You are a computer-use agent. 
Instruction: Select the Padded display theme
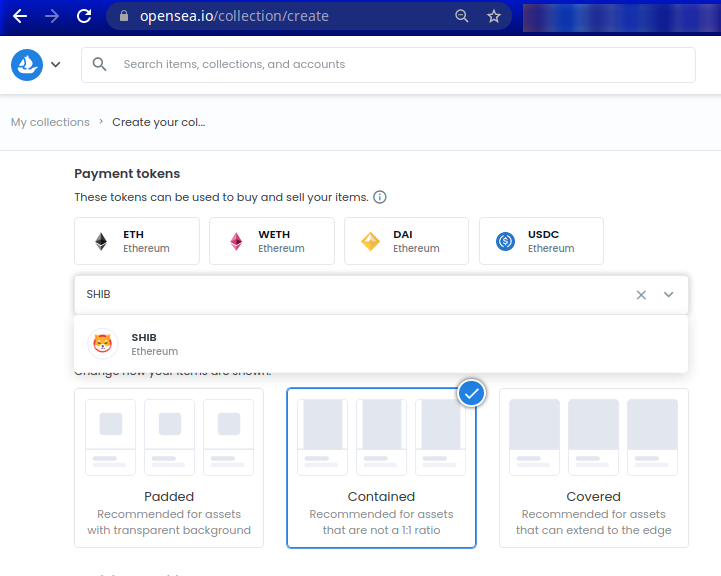tap(169, 468)
